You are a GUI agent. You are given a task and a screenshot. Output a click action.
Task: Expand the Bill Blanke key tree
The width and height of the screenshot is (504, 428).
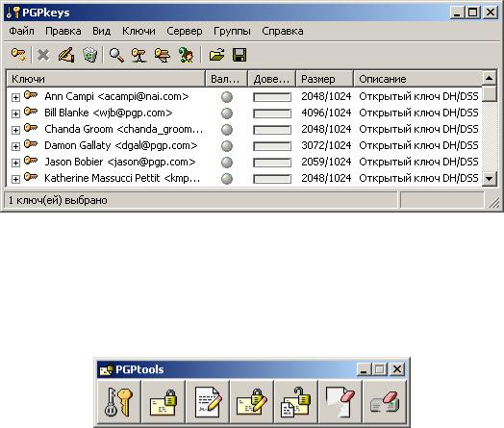point(15,113)
